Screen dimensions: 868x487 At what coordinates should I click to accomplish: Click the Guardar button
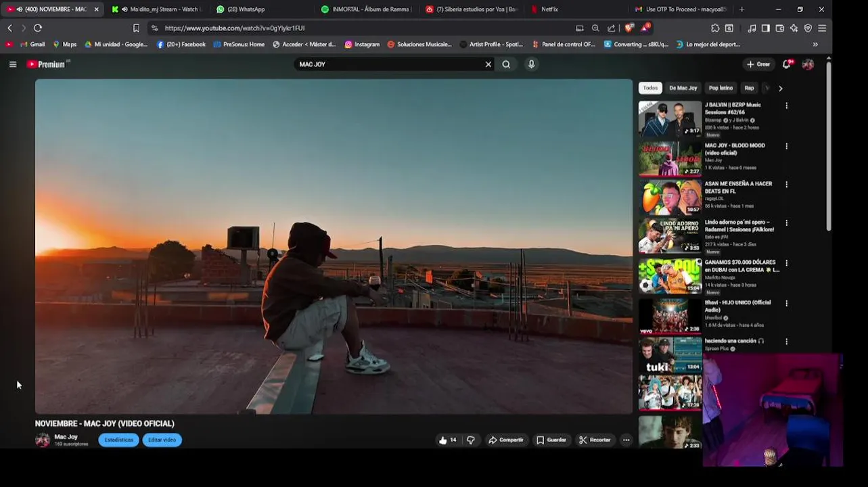(x=551, y=440)
